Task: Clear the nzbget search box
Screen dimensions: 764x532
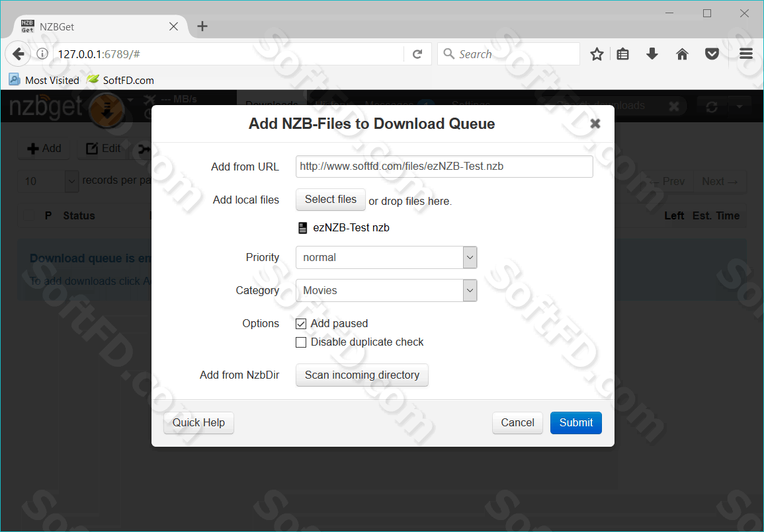Action: [674, 106]
